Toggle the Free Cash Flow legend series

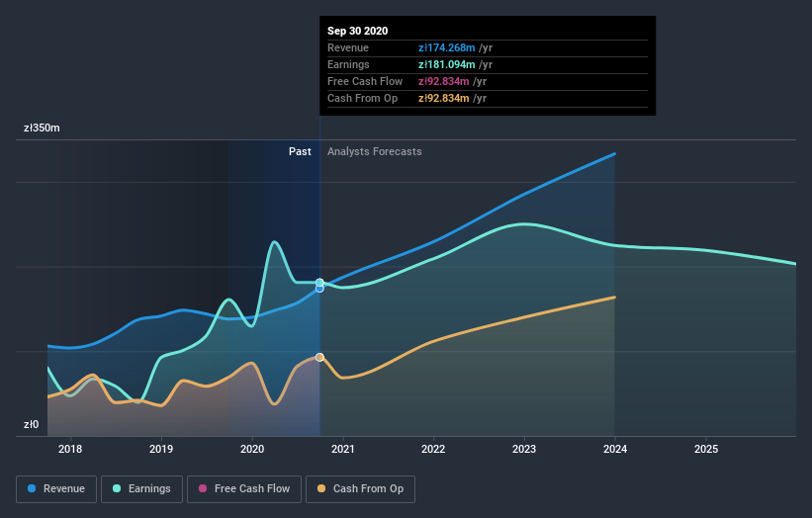point(244,489)
